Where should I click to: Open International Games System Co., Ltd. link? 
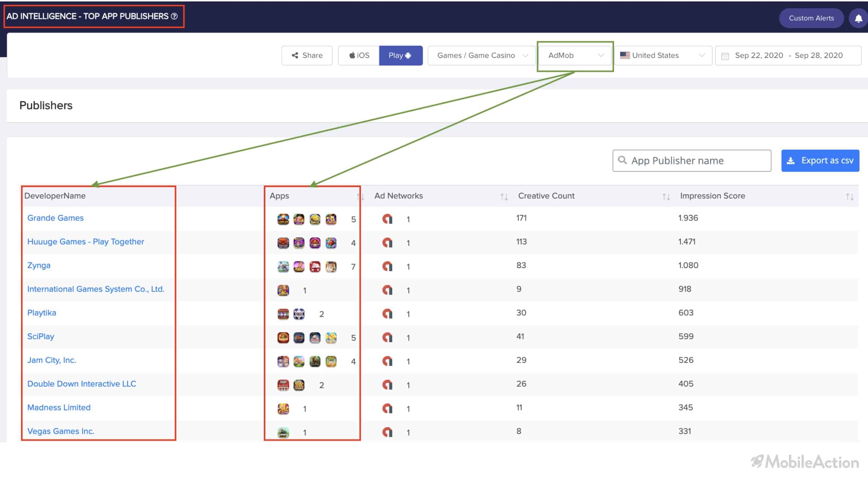(96, 289)
